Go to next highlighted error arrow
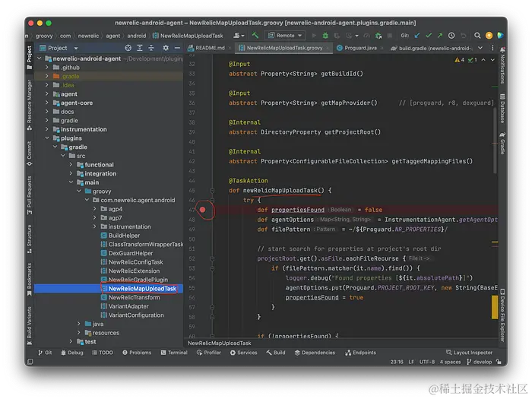532x399 pixels. point(492,60)
